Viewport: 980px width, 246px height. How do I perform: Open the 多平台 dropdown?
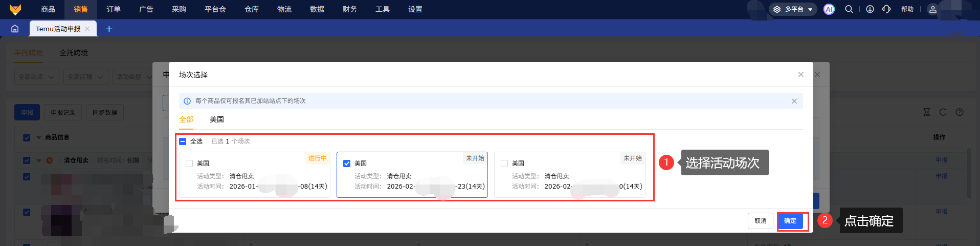tap(793, 9)
